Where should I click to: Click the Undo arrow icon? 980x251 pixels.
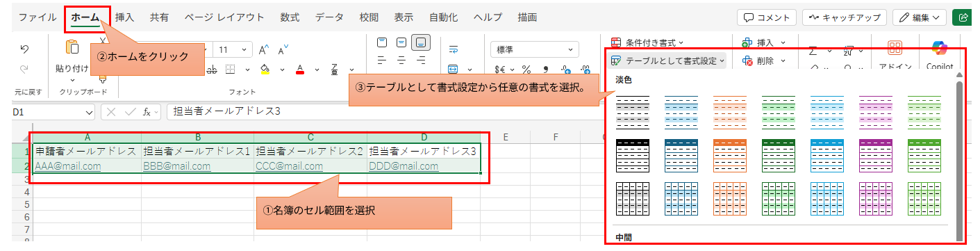(24, 49)
